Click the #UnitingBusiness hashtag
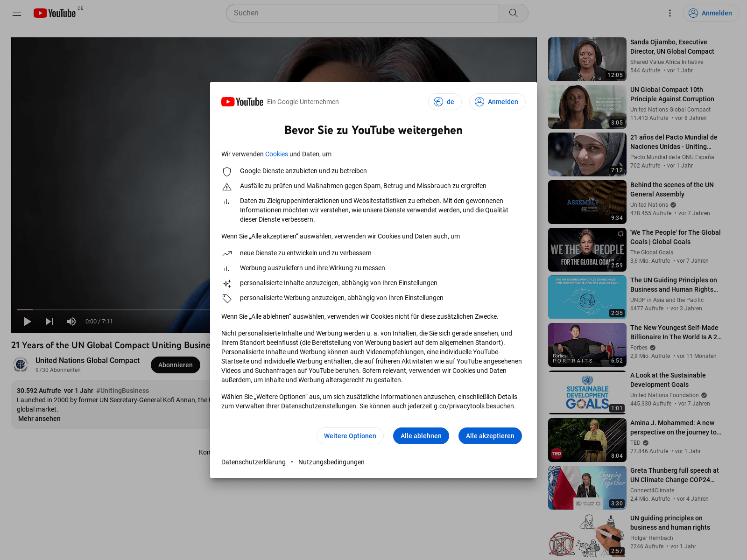This screenshot has height=560, width=747. [x=123, y=391]
